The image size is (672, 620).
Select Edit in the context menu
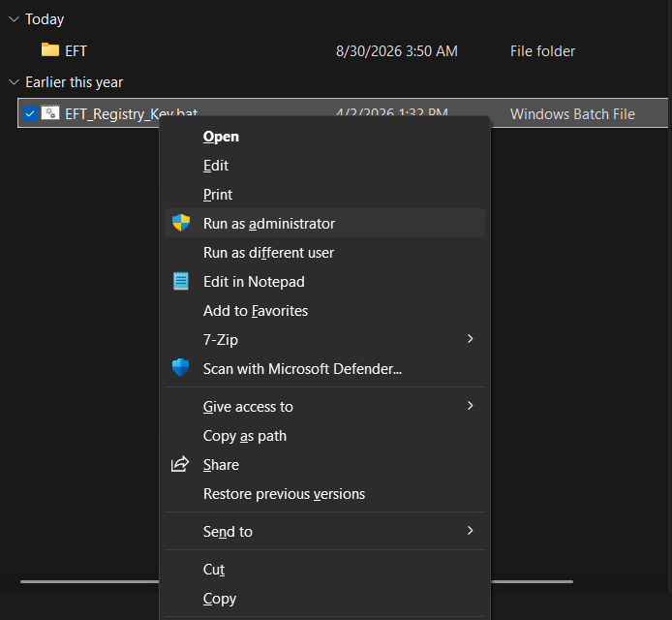[324, 166]
